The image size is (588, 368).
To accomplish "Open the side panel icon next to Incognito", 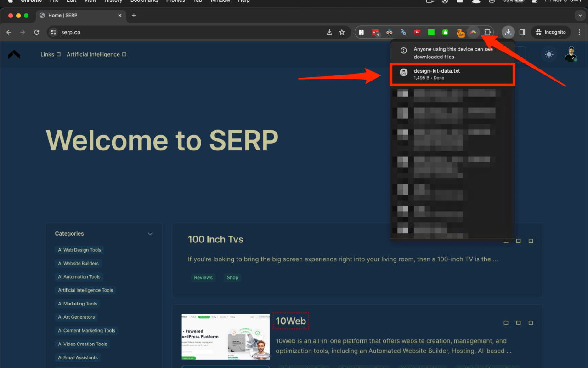I will [522, 32].
